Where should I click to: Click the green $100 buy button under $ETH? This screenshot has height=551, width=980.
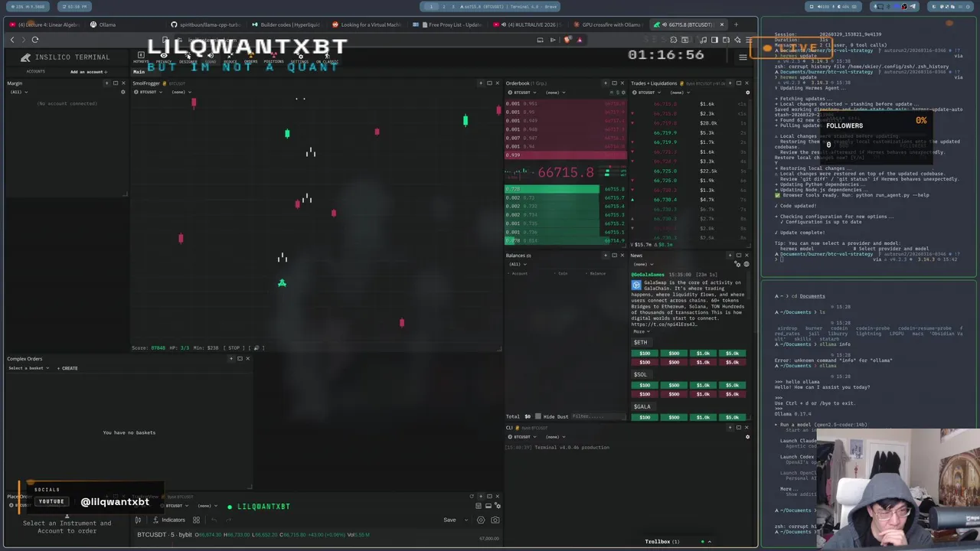(x=645, y=354)
